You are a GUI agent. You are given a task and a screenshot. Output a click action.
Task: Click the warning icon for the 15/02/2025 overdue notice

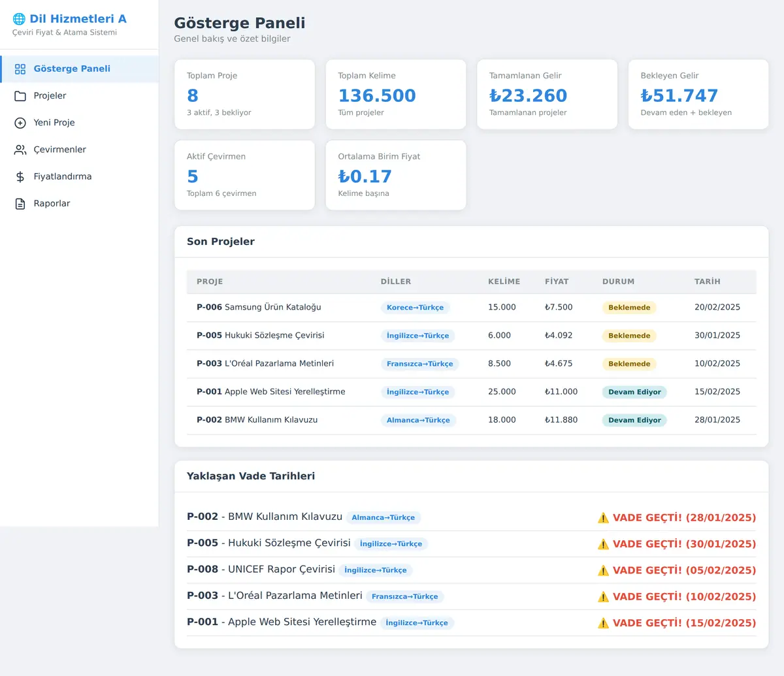(603, 623)
